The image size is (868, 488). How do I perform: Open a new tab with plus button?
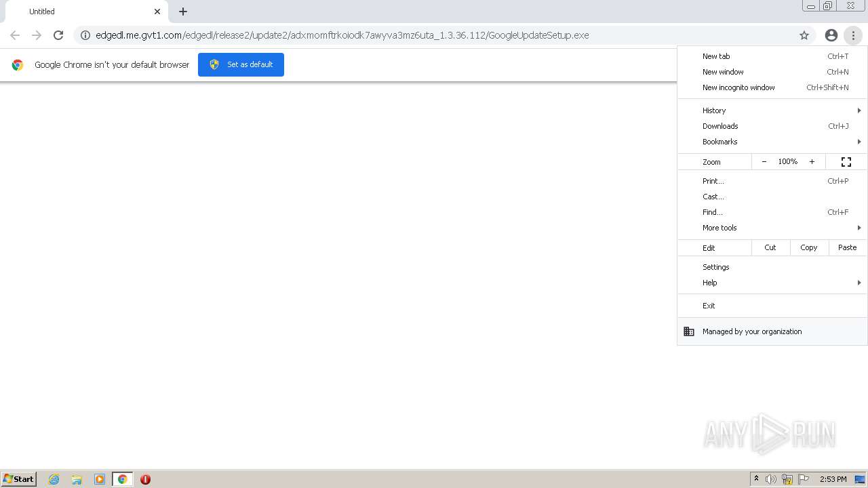pyautogui.click(x=183, y=12)
